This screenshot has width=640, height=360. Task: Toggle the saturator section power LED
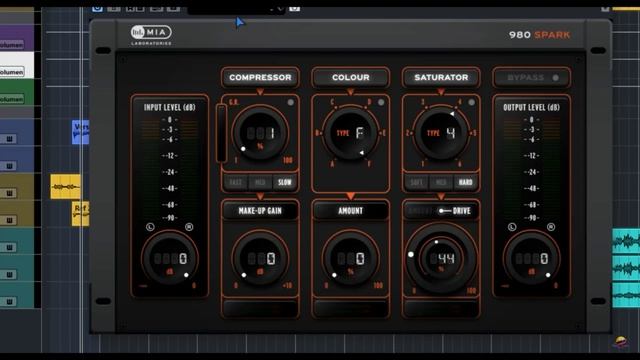point(471,102)
